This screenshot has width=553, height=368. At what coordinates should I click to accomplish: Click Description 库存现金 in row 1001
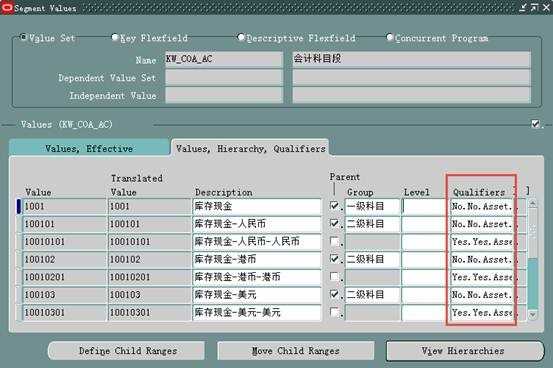point(257,206)
